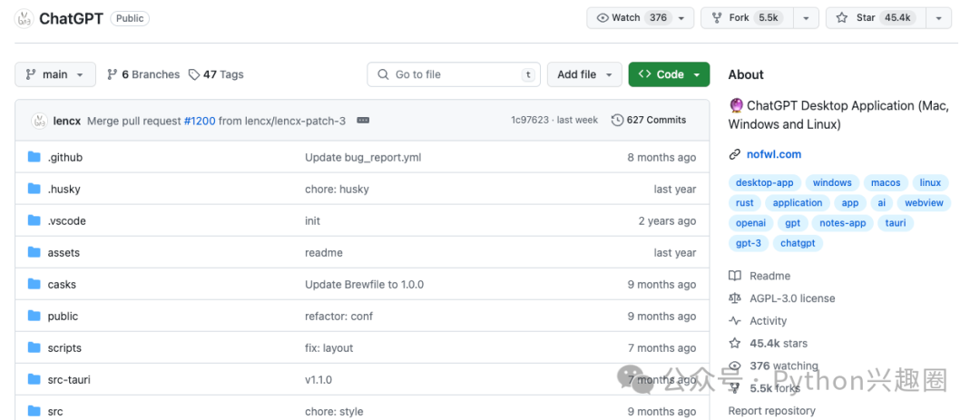Open the Activity sidebar link

tap(769, 320)
